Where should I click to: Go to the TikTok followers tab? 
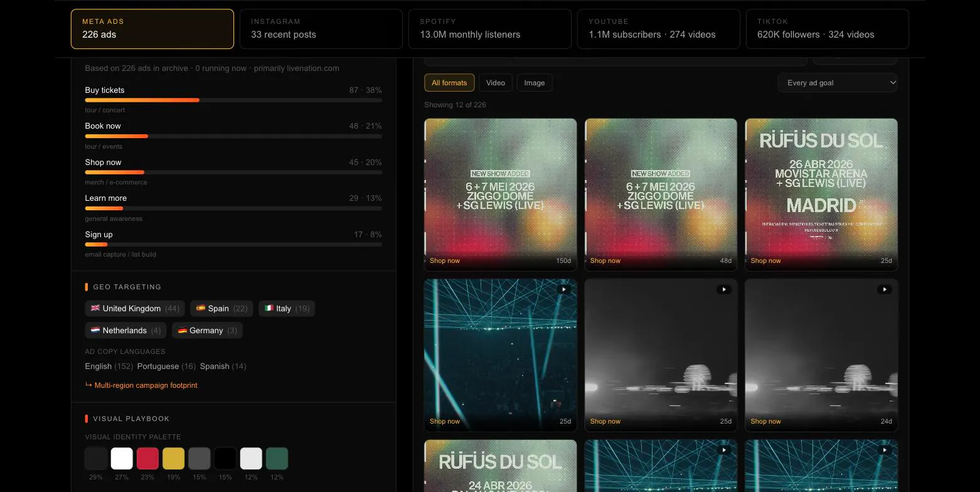pos(828,29)
